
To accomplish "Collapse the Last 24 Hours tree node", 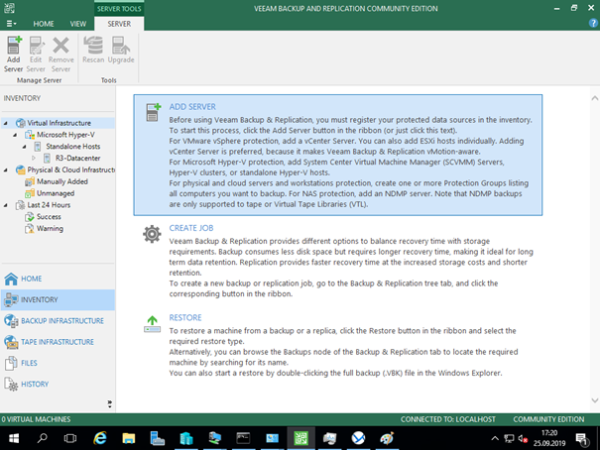I will click(x=7, y=204).
